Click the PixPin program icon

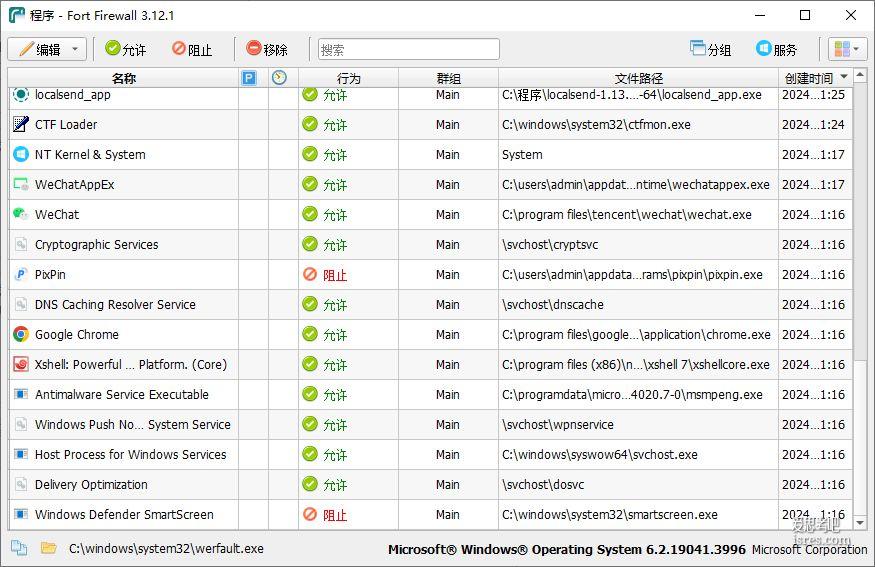21,274
